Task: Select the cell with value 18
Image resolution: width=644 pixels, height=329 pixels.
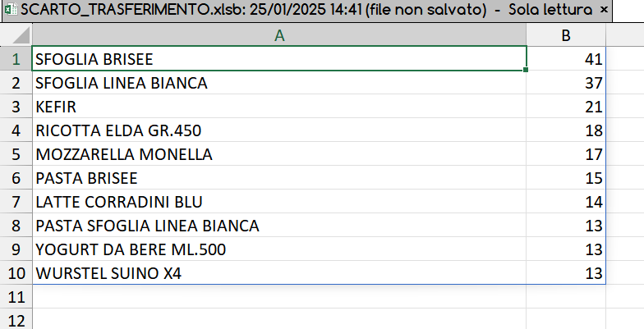Action: click(566, 130)
